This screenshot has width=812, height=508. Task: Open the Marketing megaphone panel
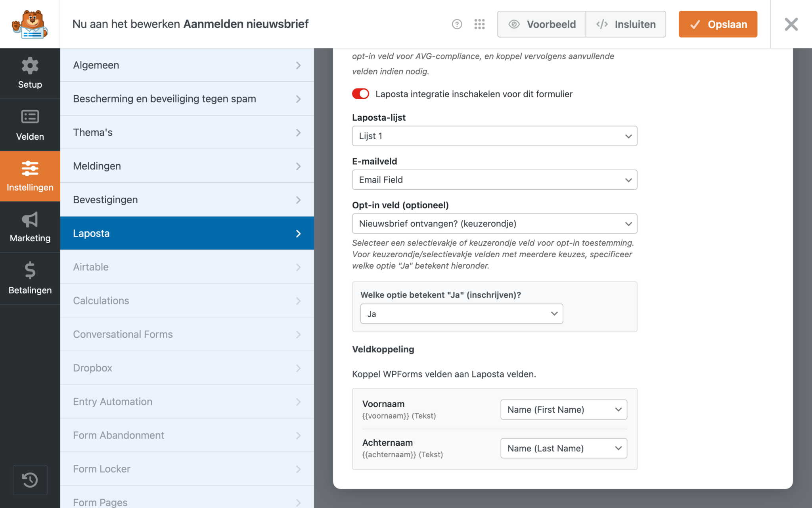(30, 227)
